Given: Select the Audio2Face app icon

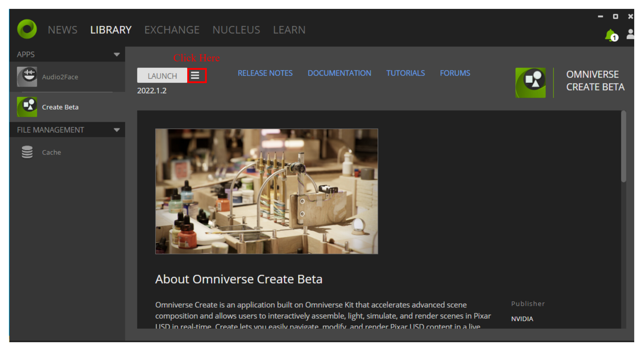Looking at the screenshot, I should (27, 77).
